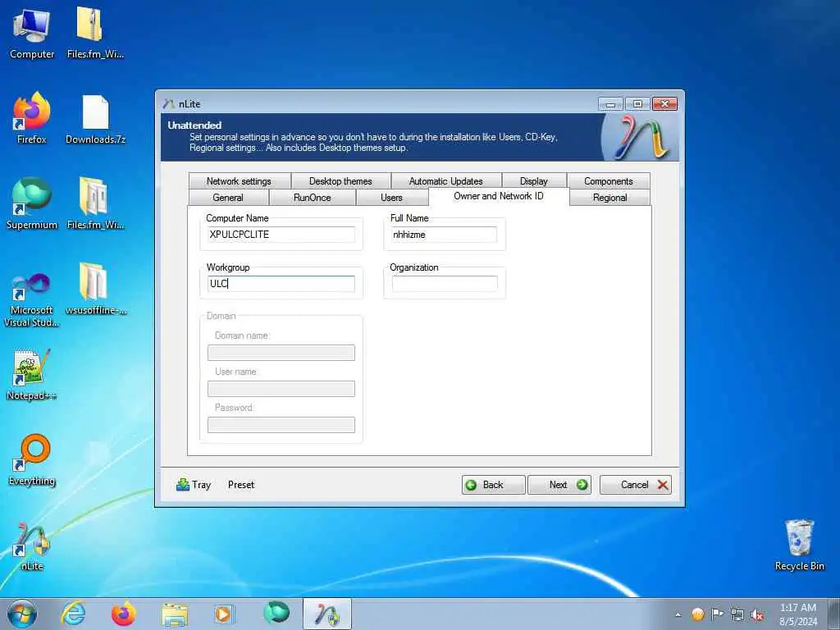Select the Files.fm_Wi... folder beside Supermium

click(x=95, y=203)
